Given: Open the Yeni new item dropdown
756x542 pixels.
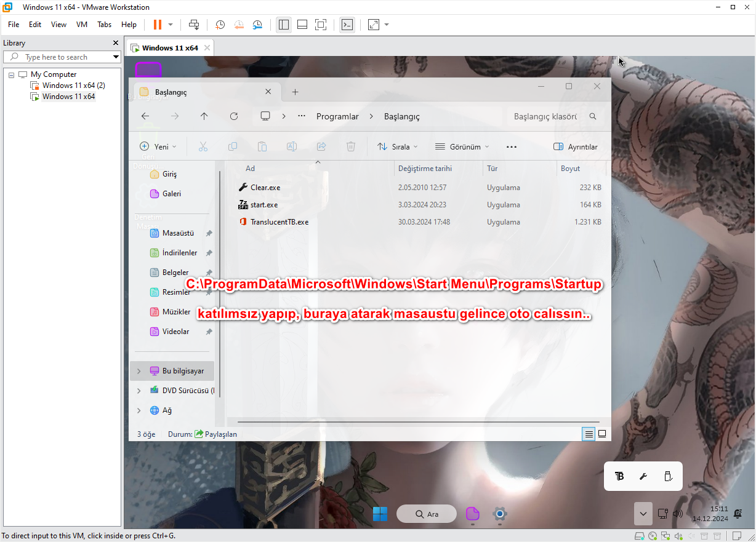Looking at the screenshot, I should tap(158, 147).
